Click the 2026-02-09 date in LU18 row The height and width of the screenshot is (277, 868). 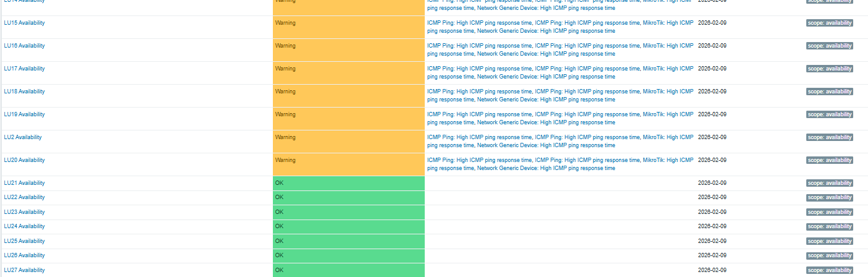(712, 92)
